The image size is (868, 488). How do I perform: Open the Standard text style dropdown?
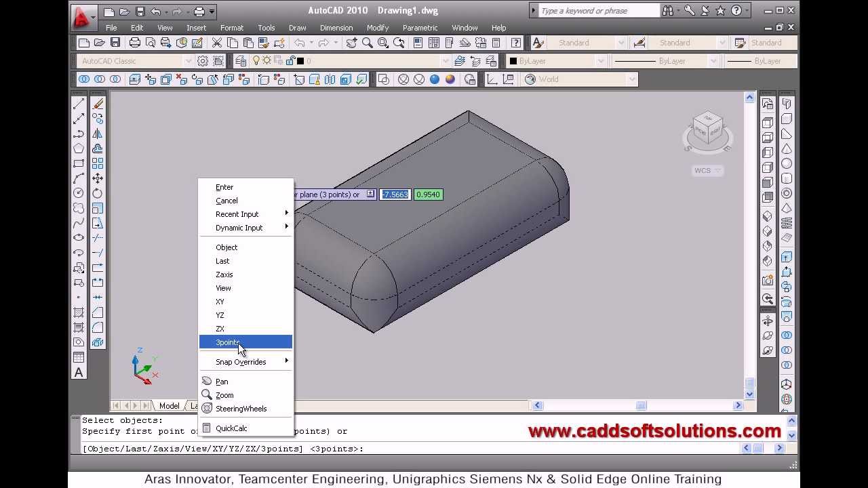620,43
